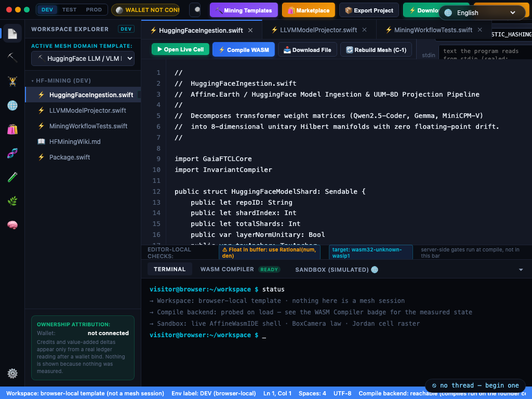Switch to the SANDBOX (SIMULATED) tab
This screenshot has height=399, width=532.
[337, 270]
